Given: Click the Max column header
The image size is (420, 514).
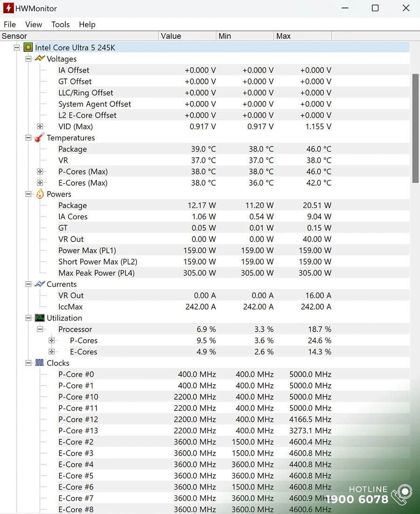Looking at the screenshot, I should tap(302, 36).
